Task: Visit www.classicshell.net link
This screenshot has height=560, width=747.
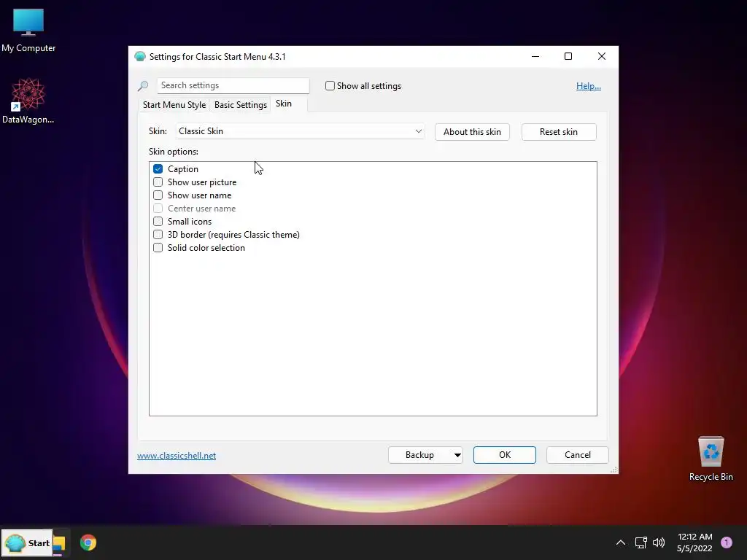Action: pos(177,456)
